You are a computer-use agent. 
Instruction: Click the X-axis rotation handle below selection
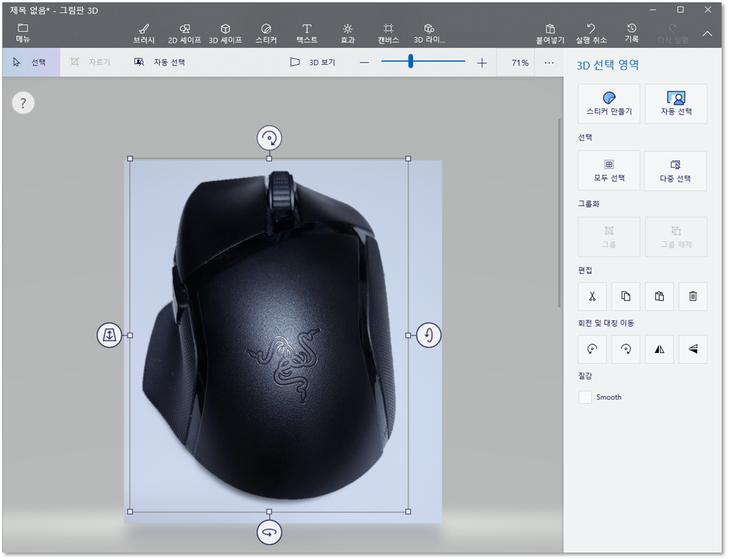click(269, 532)
